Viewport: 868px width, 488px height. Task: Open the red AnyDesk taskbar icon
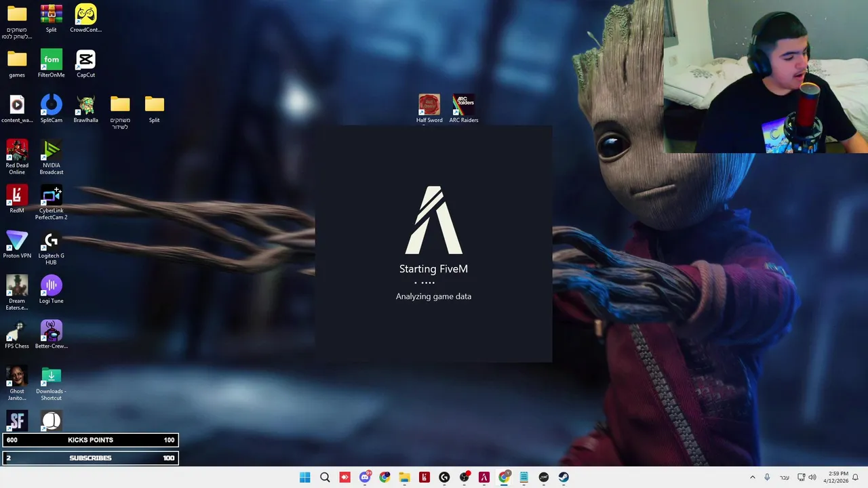click(344, 477)
